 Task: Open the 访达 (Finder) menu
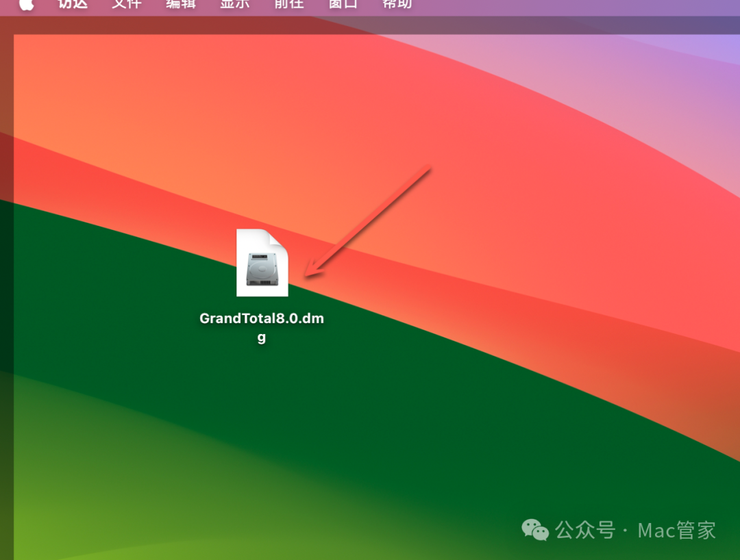click(x=73, y=4)
